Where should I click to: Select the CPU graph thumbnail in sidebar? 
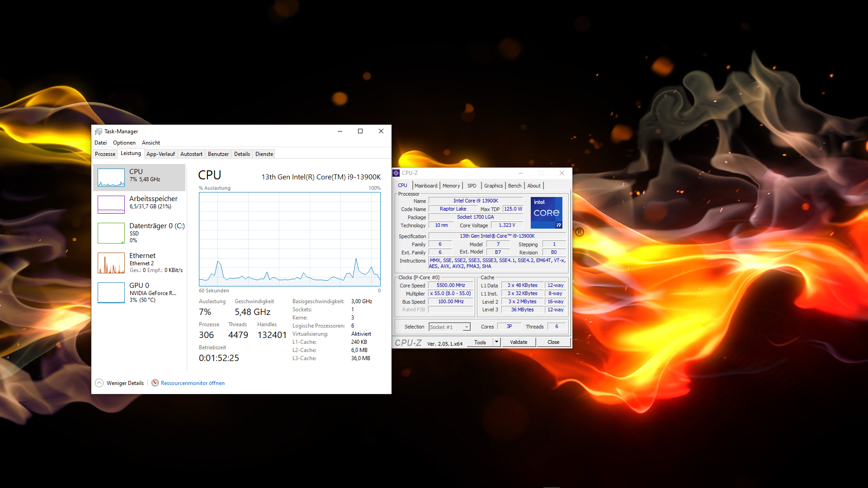(111, 177)
